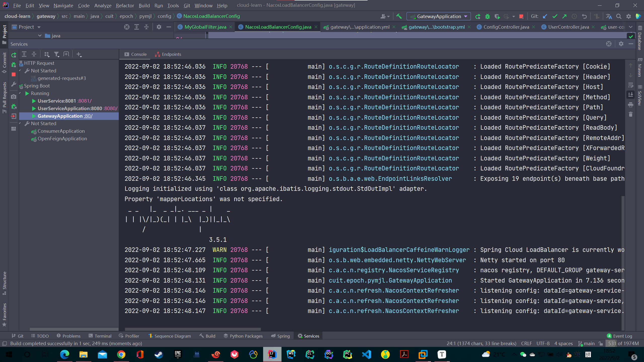
Task: Click Collapse All in Services toolbar
Action: 34,54
